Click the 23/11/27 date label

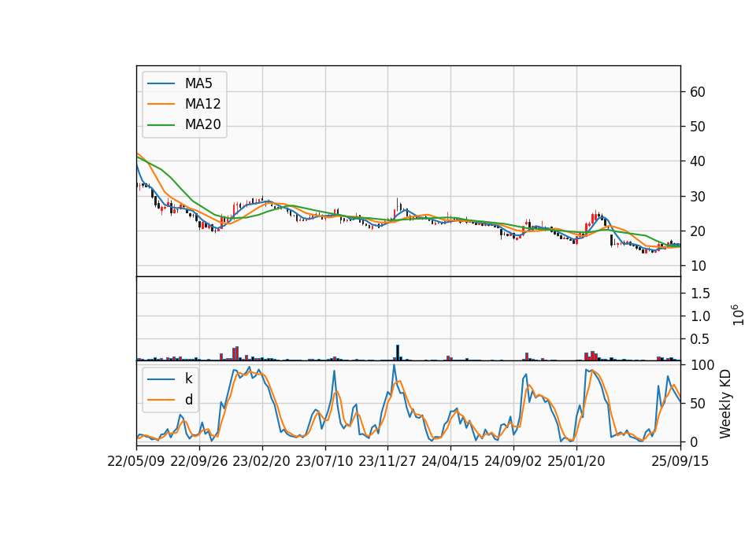click(x=387, y=461)
